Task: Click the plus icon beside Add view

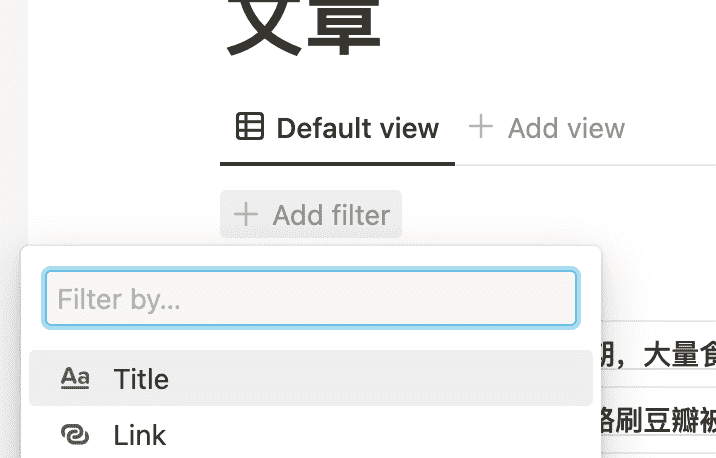Action: [x=481, y=127]
